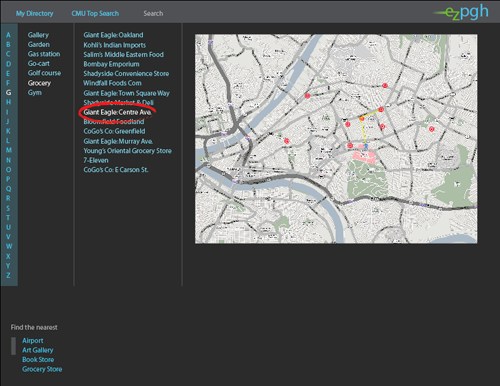
Task: Select the Gallery category
Action: [38, 35]
